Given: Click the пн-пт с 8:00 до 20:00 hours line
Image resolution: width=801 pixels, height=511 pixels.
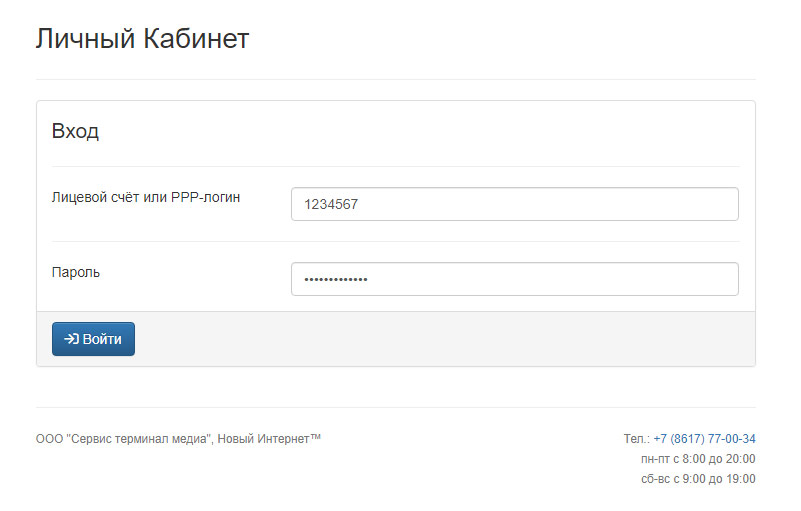Looking at the screenshot, I should pyautogui.click(x=698, y=459).
